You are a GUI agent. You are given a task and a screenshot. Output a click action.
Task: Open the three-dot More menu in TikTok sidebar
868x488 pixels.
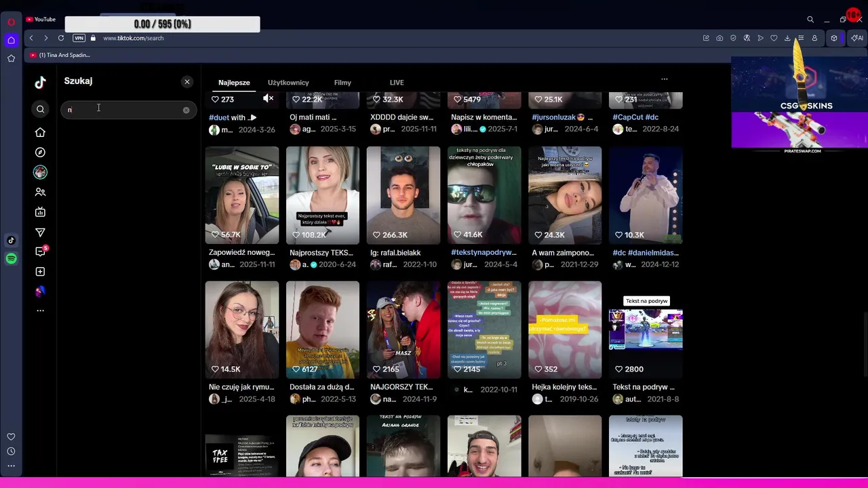(40, 310)
